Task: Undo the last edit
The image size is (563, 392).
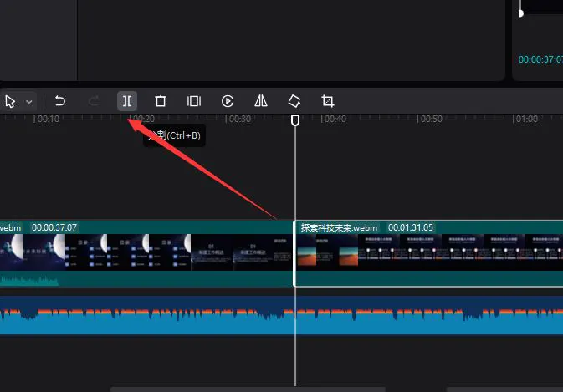Action: [x=60, y=101]
